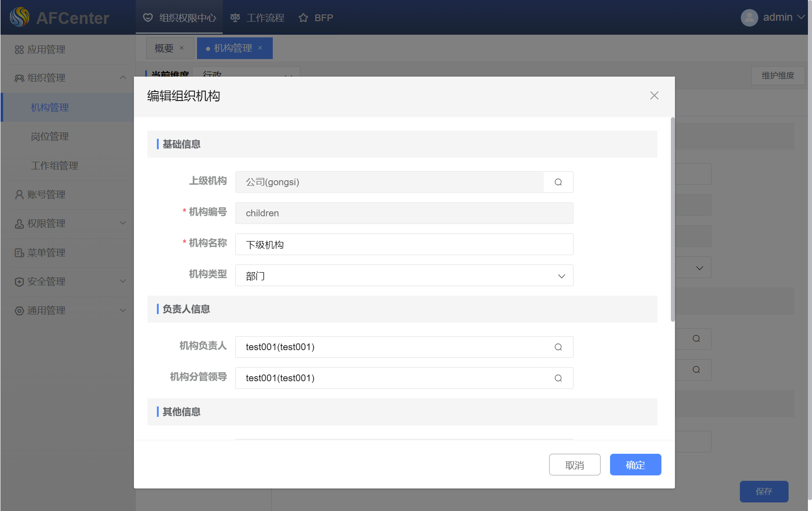Click the 取消 button
812x511 pixels.
574,465
